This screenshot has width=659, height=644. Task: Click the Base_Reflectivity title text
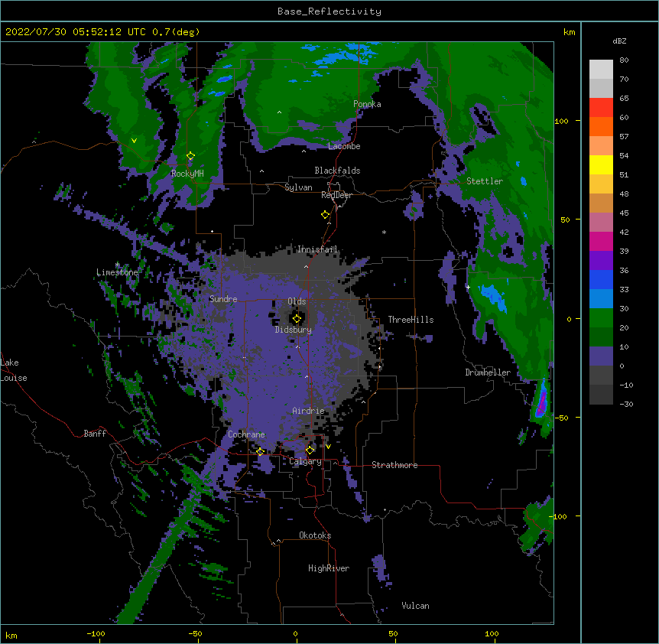(329, 11)
